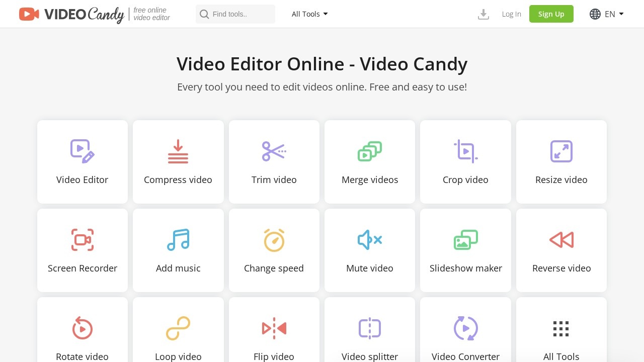Open the Video Editor tool icon
The image size is (644, 362).
[x=83, y=151]
